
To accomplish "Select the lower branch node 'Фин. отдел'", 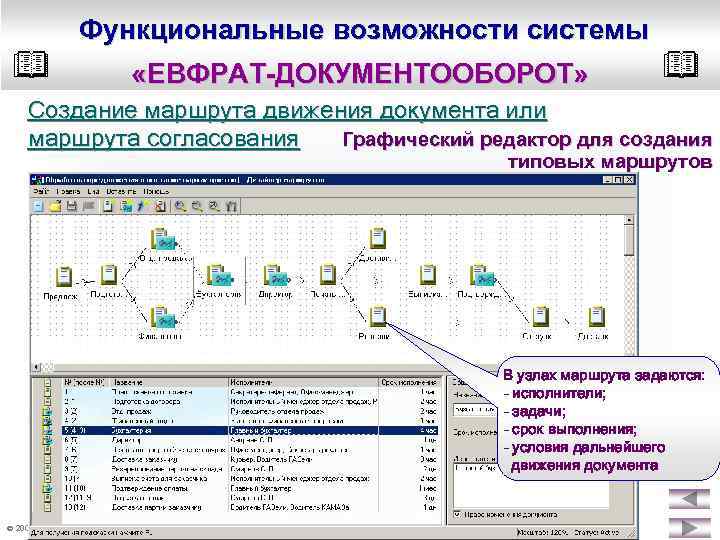I will (164, 318).
